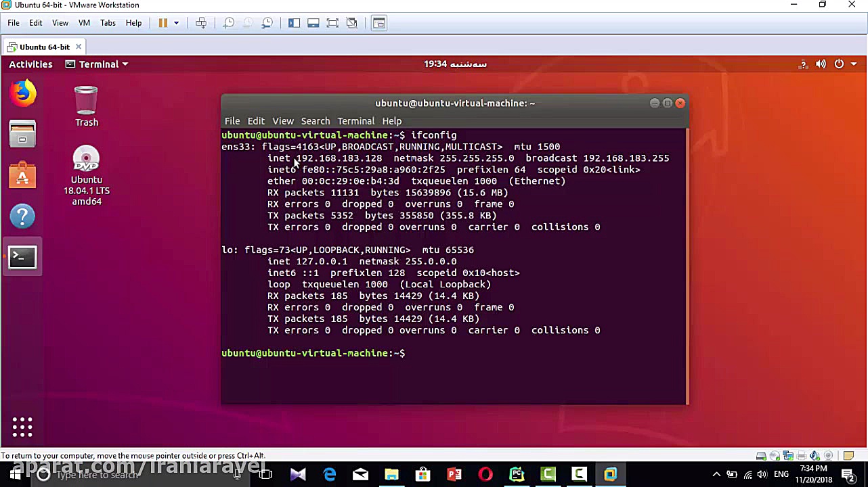Adjust the Ubuntu volume indicator
868x487 pixels.
821,64
